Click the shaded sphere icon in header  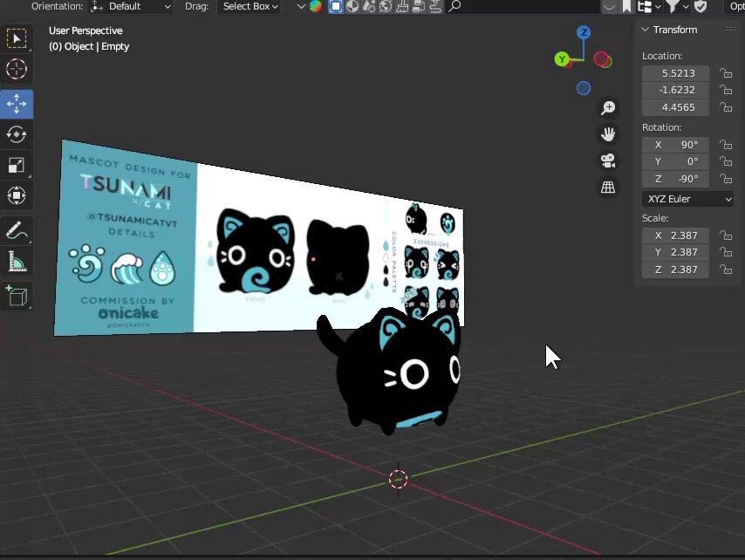click(x=352, y=6)
